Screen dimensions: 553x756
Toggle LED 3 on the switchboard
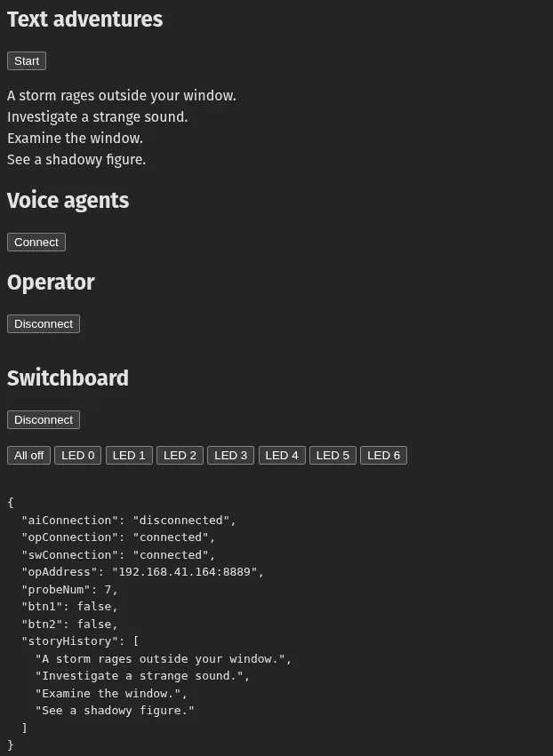click(230, 455)
